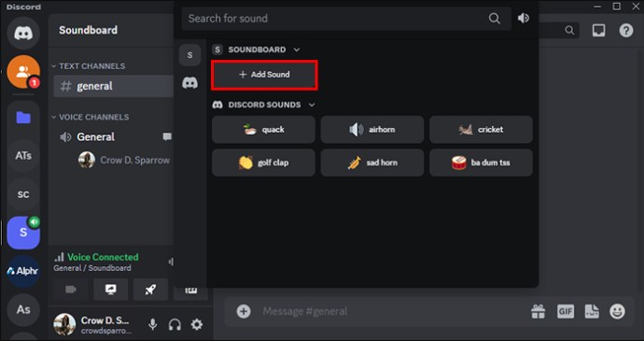Deafen using the headphones icon
Screen dimensions: 644x341
tap(175, 324)
